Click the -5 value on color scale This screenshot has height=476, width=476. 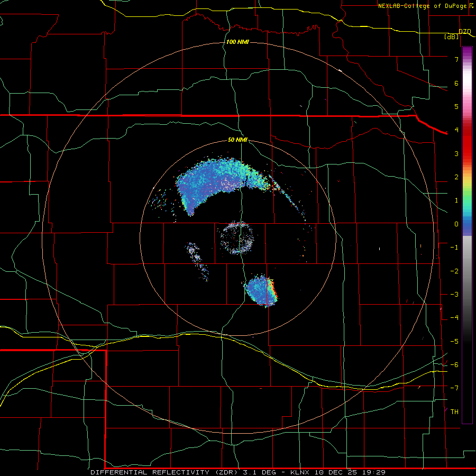[454, 342]
